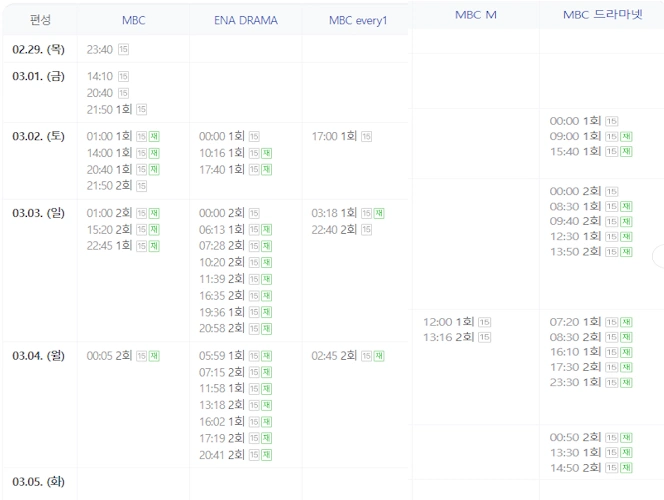Image resolution: width=664 pixels, height=500 pixels.
Task: Open the ENA DRAMA channel header link
Action: (x=246, y=20)
